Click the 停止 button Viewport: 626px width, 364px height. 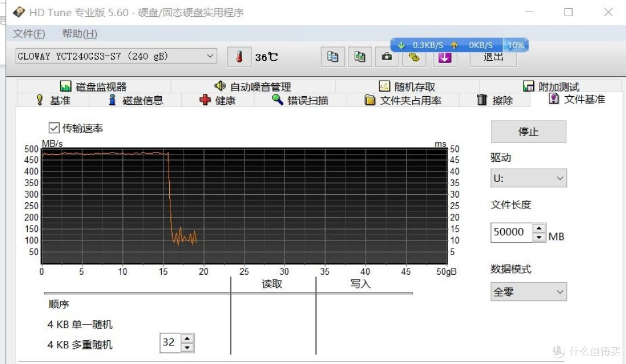(x=529, y=132)
